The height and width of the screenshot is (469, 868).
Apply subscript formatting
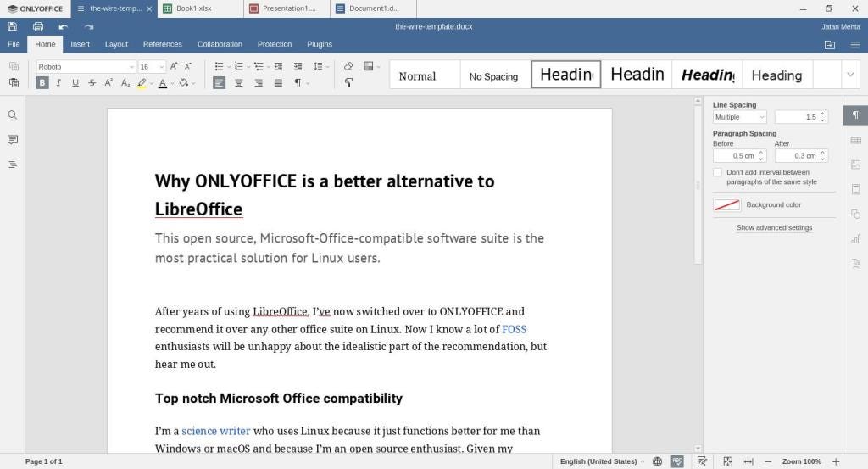pyautogui.click(x=125, y=83)
